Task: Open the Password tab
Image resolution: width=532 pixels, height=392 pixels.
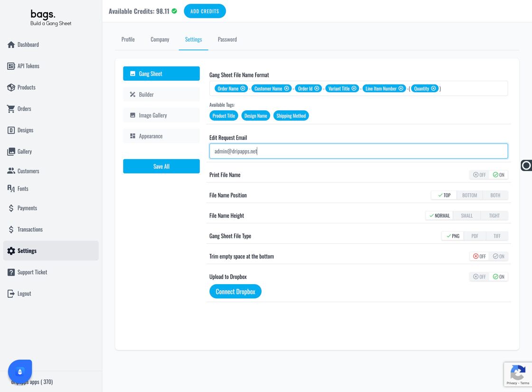Action: tap(228, 39)
